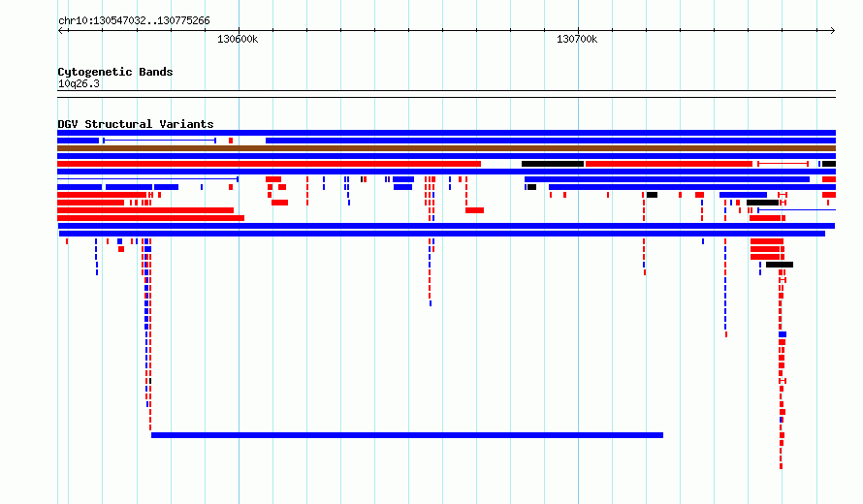Image resolution: width=863 pixels, height=504 pixels.
Task: Select the black tick in the tall left column
Action: (x=150, y=381)
